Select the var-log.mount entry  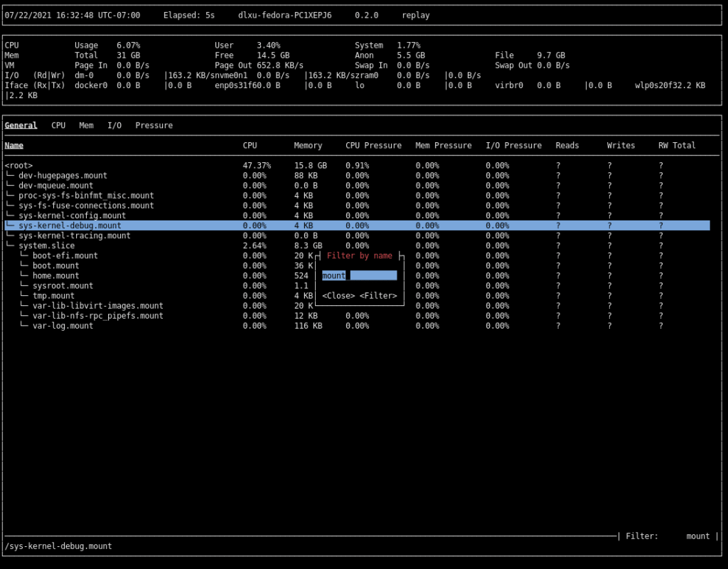pyautogui.click(x=63, y=326)
